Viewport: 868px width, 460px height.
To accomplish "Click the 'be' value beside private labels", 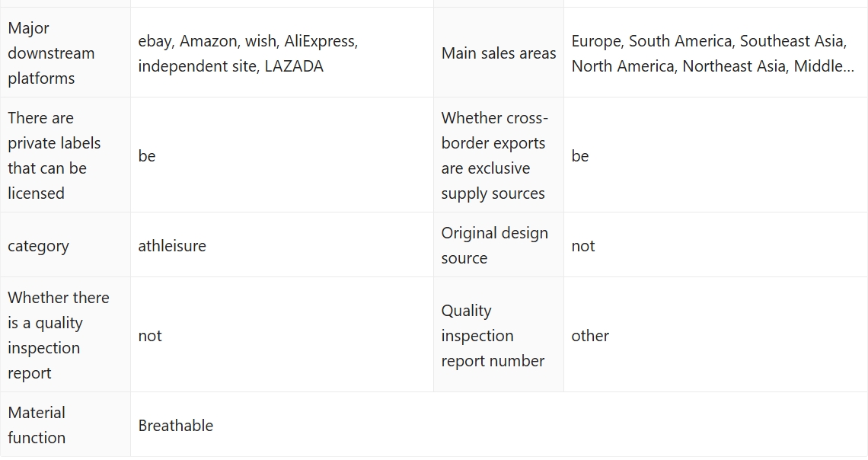I will pyautogui.click(x=147, y=156).
